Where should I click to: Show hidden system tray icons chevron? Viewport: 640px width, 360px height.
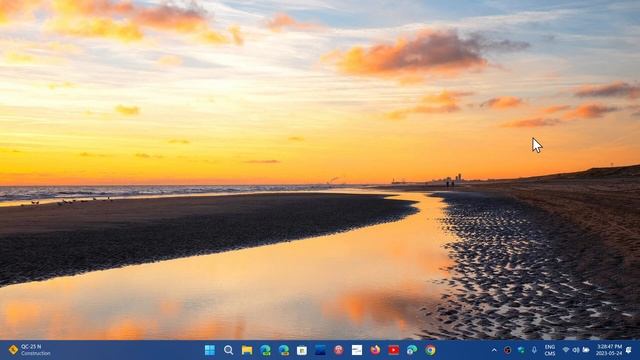click(494, 350)
